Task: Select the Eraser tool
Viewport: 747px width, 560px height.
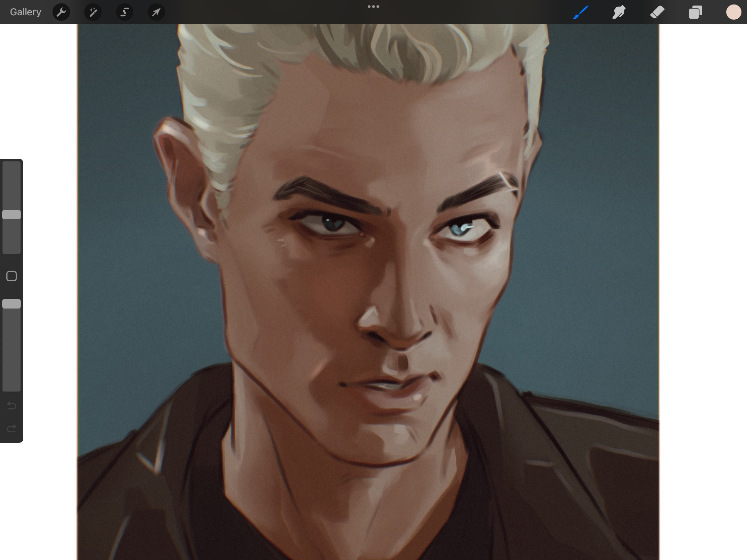Action: 657,12
